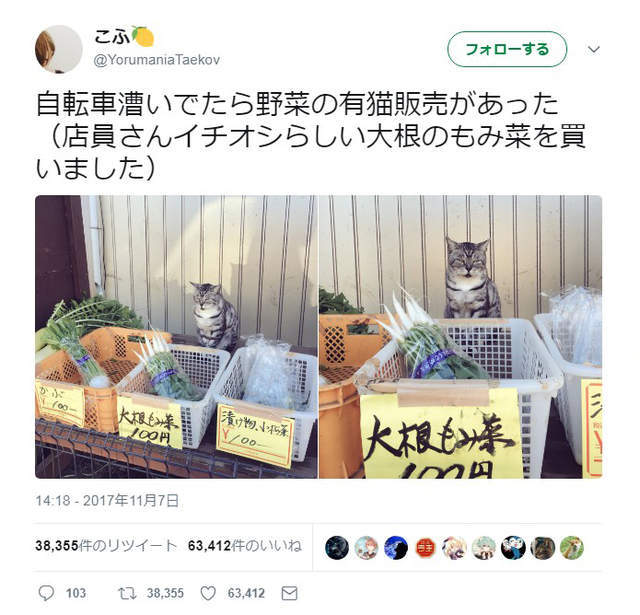The height and width of the screenshot is (615, 640).
Task: Click the retweet arrows icon
Action: coord(127,593)
